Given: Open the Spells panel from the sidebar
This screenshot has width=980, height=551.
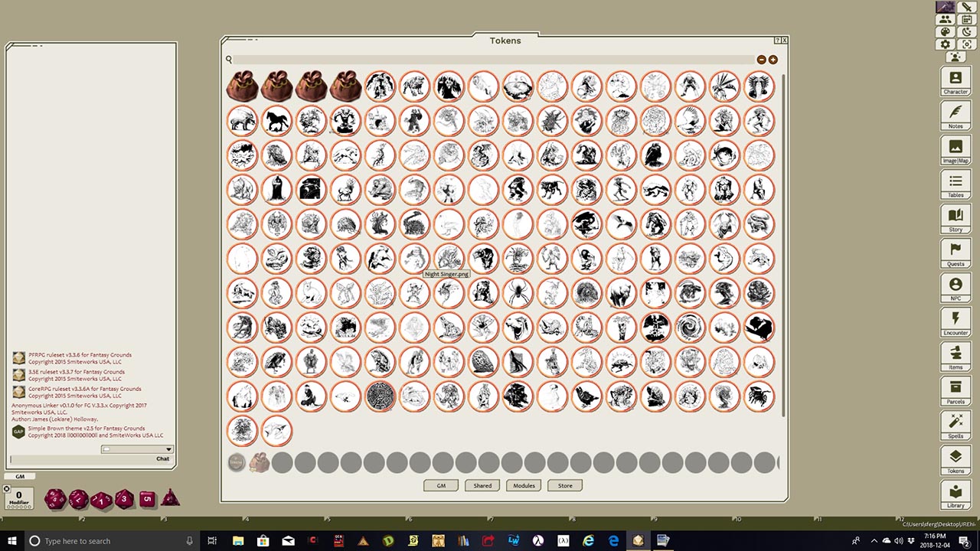Looking at the screenshot, I should click(x=955, y=425).
